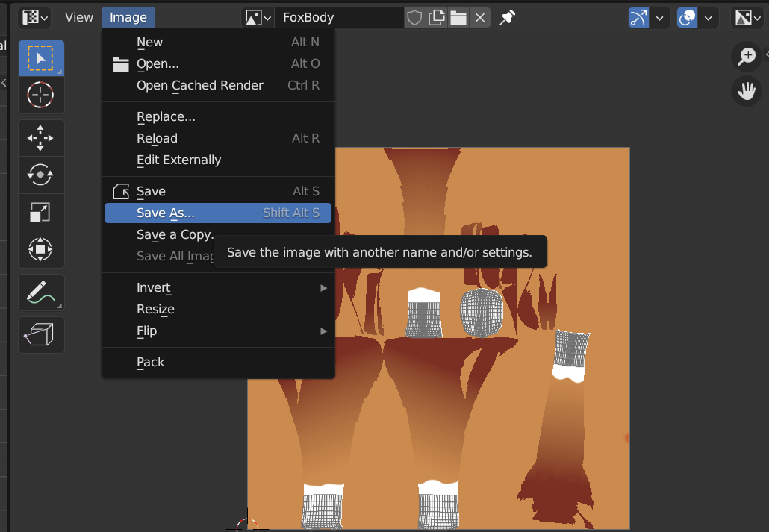Close the Image menu header
The height and width of the screenshot is (532, 769).
click(x=128, y=18)
